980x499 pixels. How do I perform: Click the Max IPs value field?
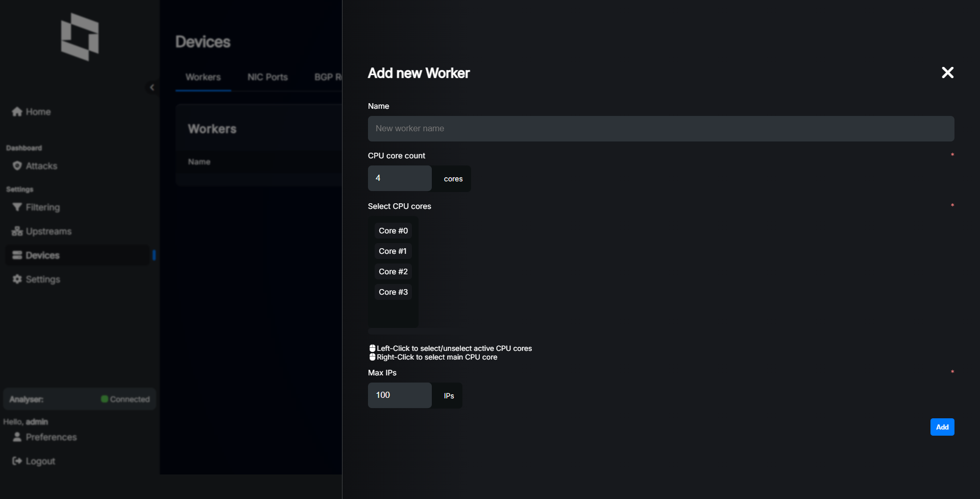coord(399,395)
